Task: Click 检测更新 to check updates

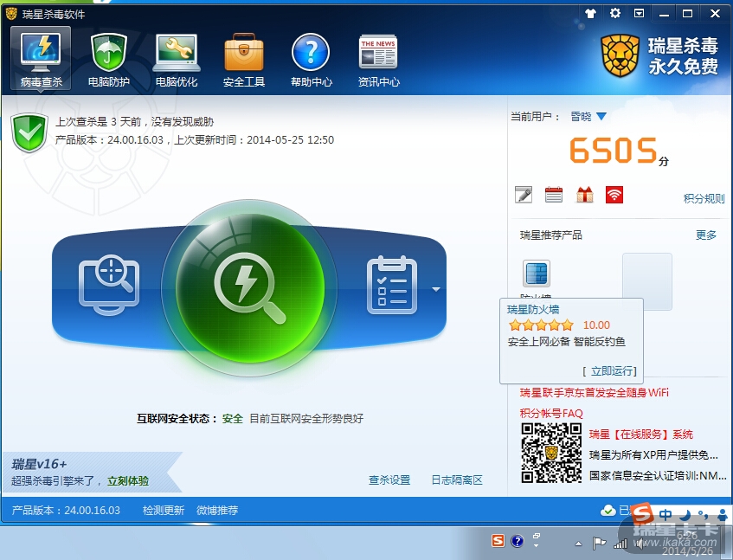Action: [164, 510]
